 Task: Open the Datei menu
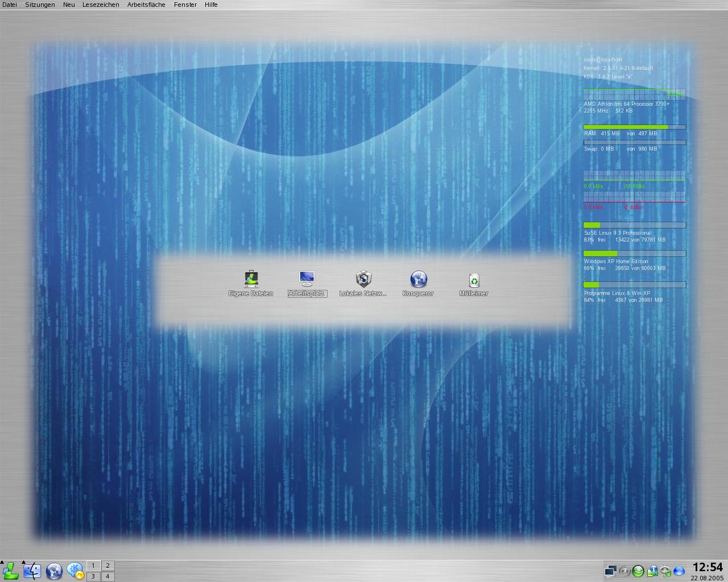coord(10,5)
